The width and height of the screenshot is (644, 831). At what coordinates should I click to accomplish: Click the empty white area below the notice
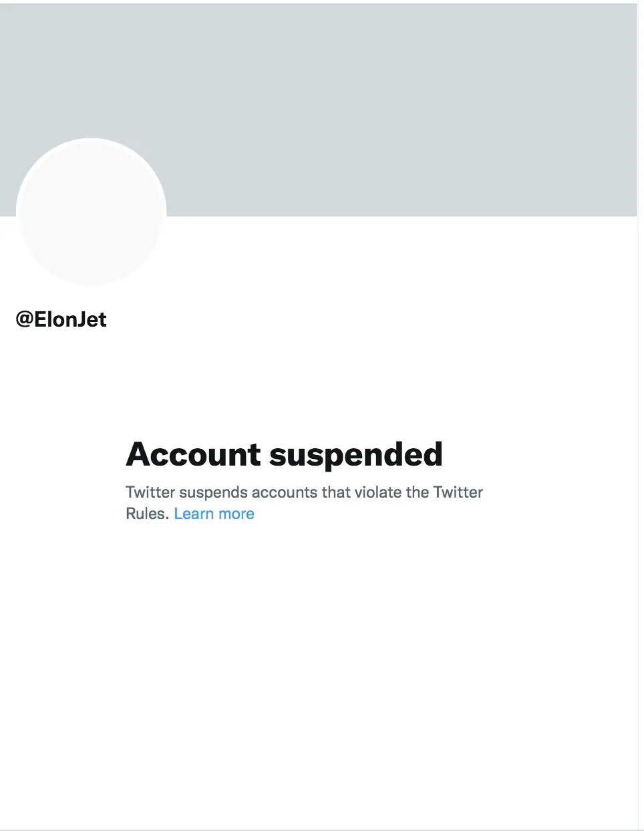(321, 668)
